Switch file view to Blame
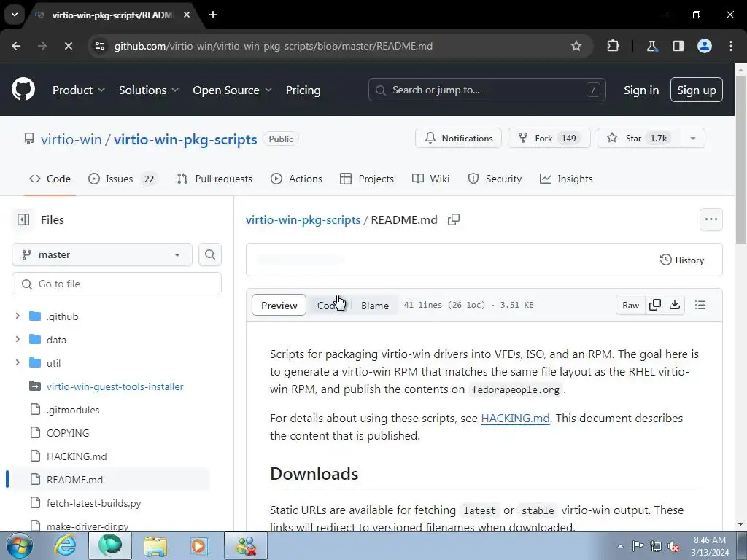 click(x=375, y=306)
